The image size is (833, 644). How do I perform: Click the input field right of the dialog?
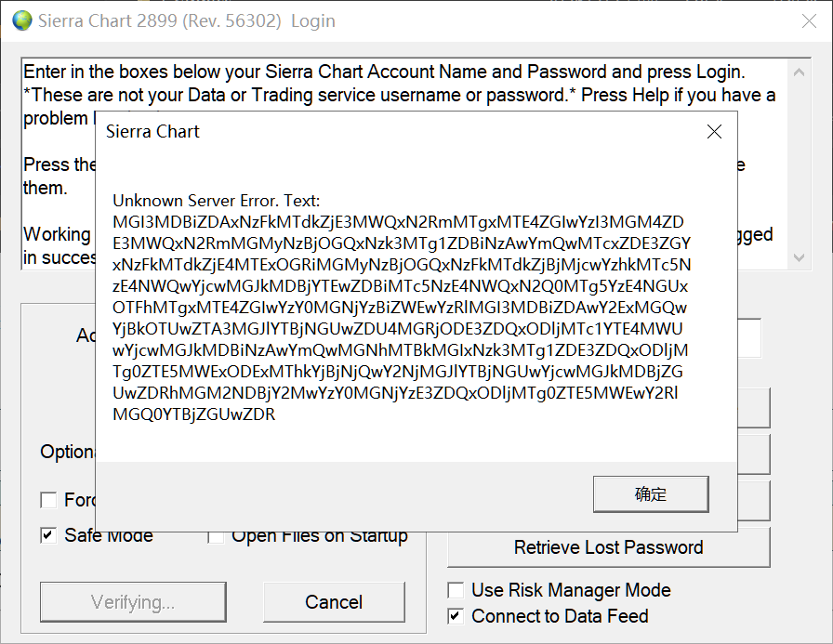tap(749, 338)
